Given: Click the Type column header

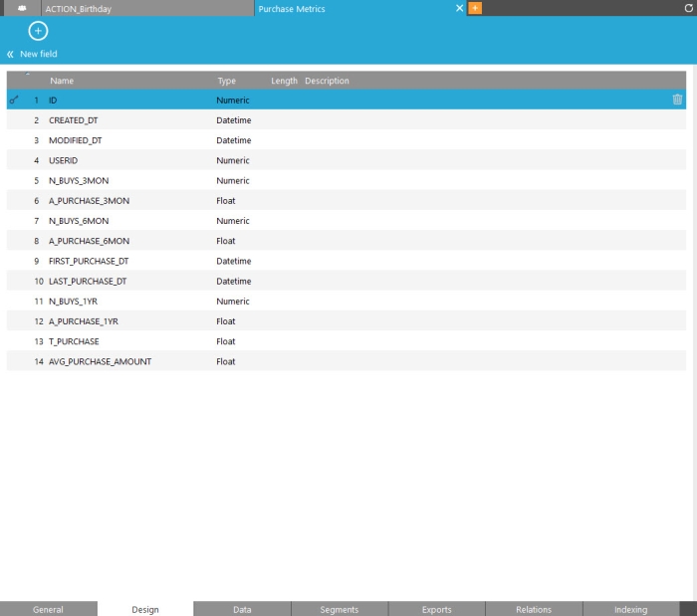Looking at the screenshot, I should pyautogui.click(x=227, y=81).
